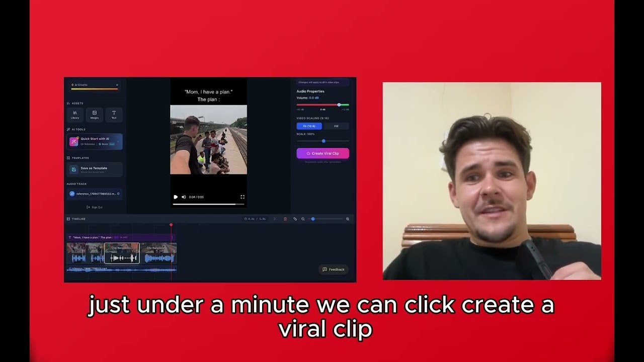This screenshot has height=362, width=644.
Task: Switch video scaling to Fill mode
Action: [x=336, y=126]
